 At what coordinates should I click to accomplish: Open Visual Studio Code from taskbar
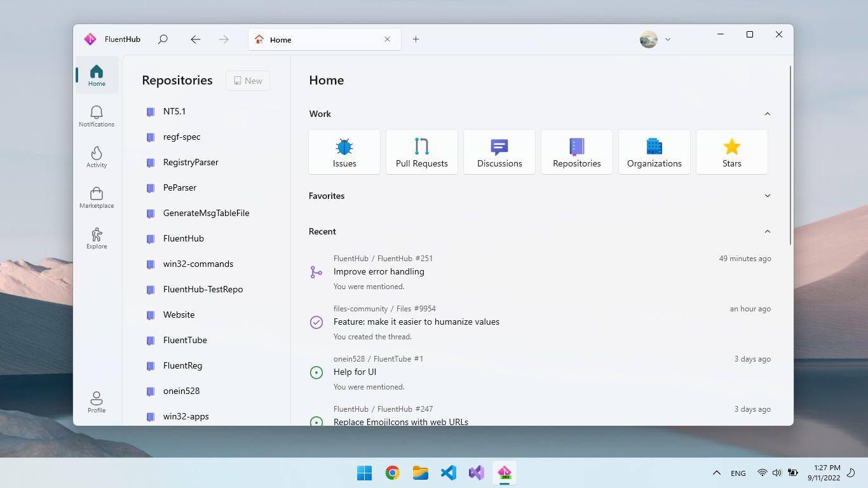pyautogui.click(x=449, y=473)
